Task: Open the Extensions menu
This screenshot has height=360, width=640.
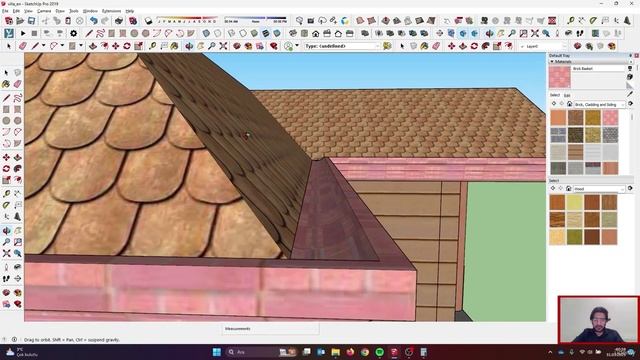Action: click(111, 11)
